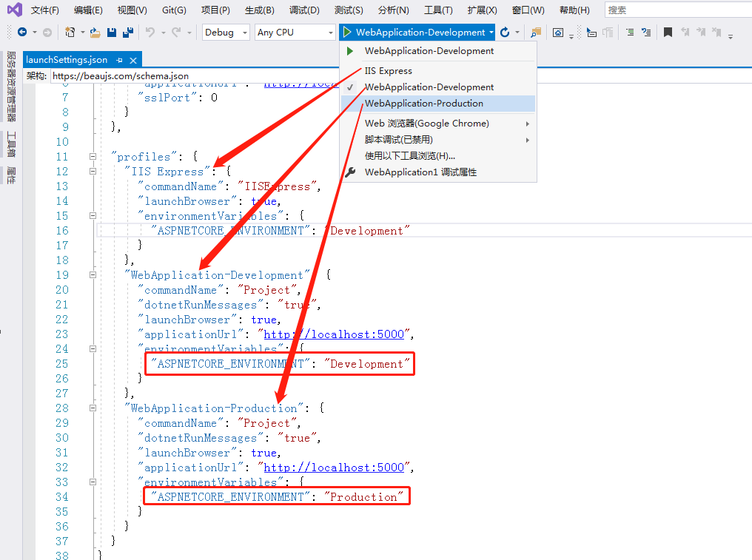
Task: Collapse the "IIS Express" JSON block
Action: point(93,171)
